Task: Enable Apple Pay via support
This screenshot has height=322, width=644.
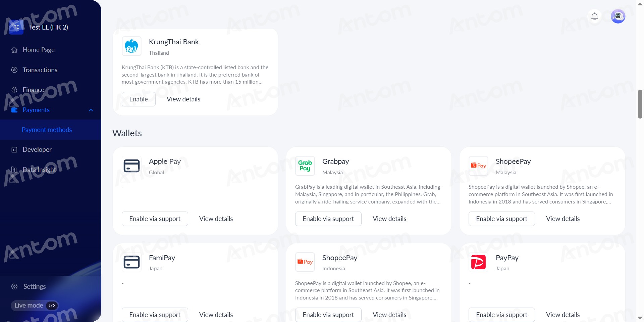Action: (x=155, y=219)
